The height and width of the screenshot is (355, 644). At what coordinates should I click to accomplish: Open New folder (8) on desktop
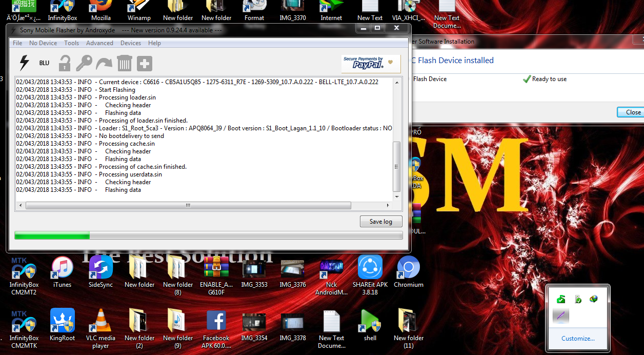coord(178,275)
